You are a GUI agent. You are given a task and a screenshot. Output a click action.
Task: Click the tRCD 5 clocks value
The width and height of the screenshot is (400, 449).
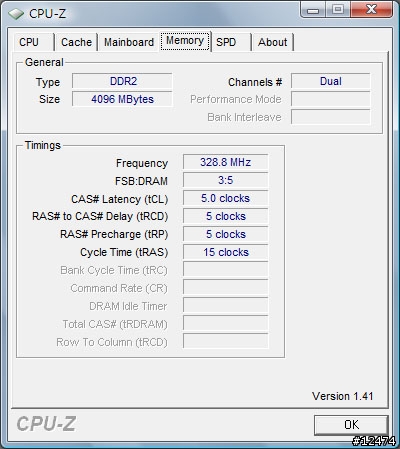pos(226,216)
